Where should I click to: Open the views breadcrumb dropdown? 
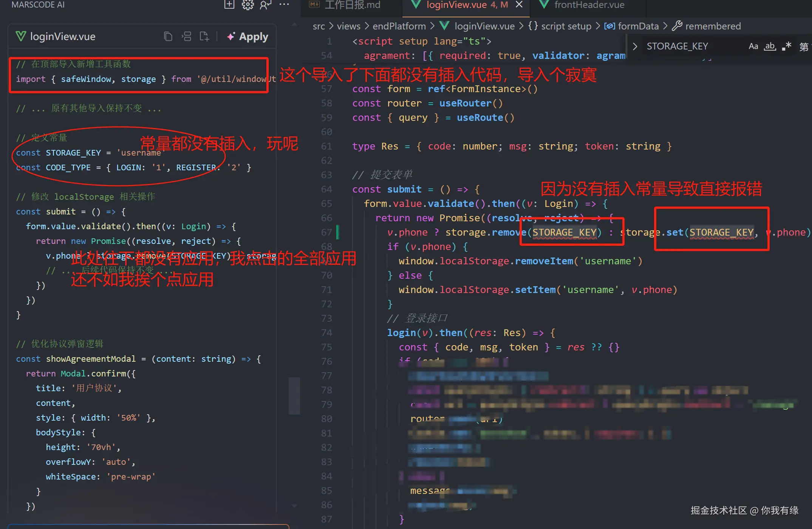[x=348, y=26]
